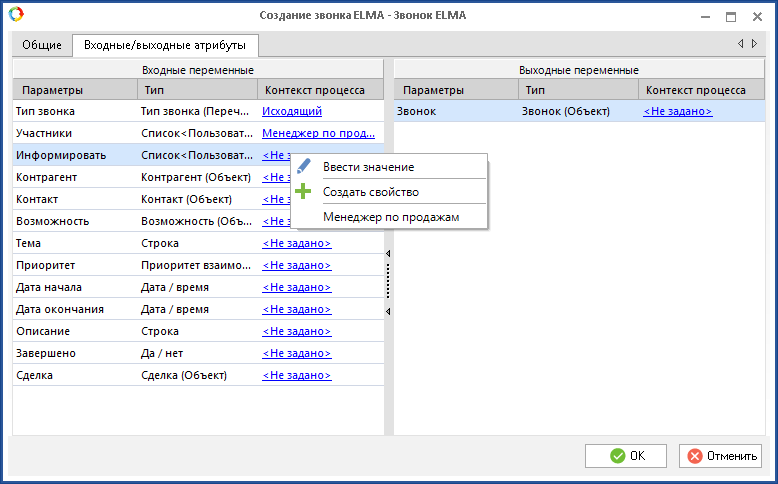The image size is (778, 484).
Task: Close the Создание звонка ELMA dialog
Action: (x=757, y=16)
